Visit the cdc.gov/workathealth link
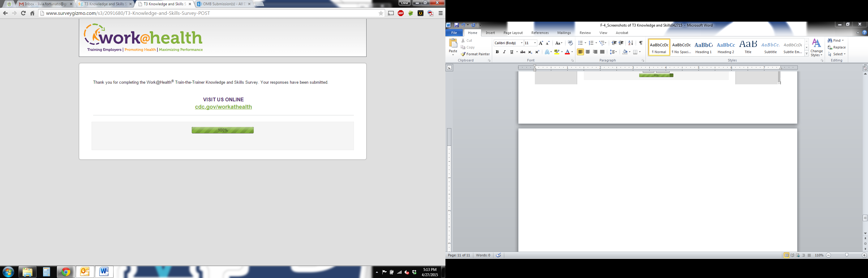The width and height of the screenshot is (868, 278). (x=223, y=107)
